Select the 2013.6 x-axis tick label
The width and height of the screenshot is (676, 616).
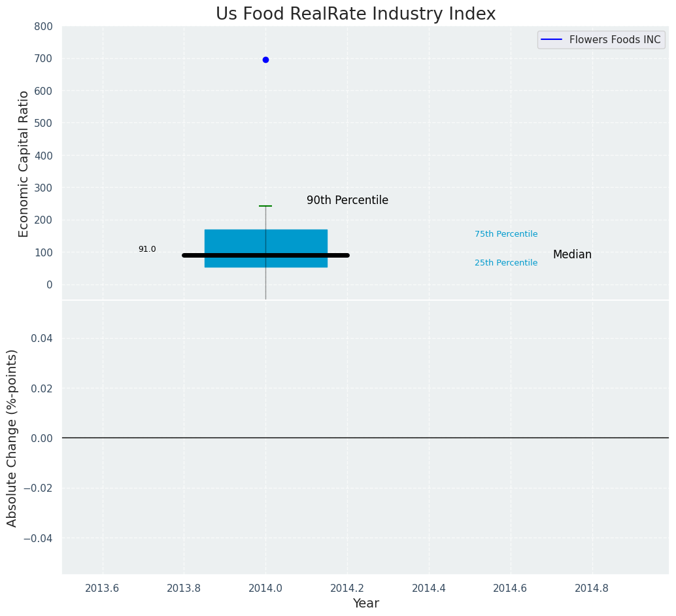point(102,588)
